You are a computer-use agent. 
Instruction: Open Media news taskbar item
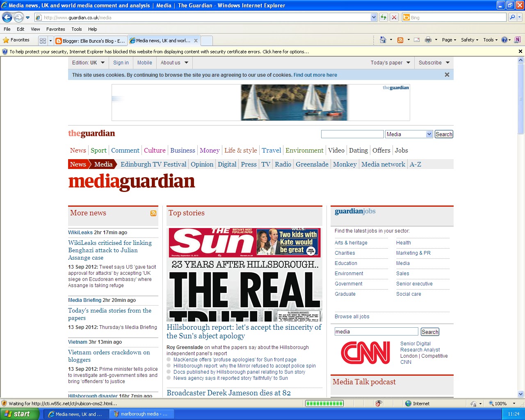click(x=76, y=414)
